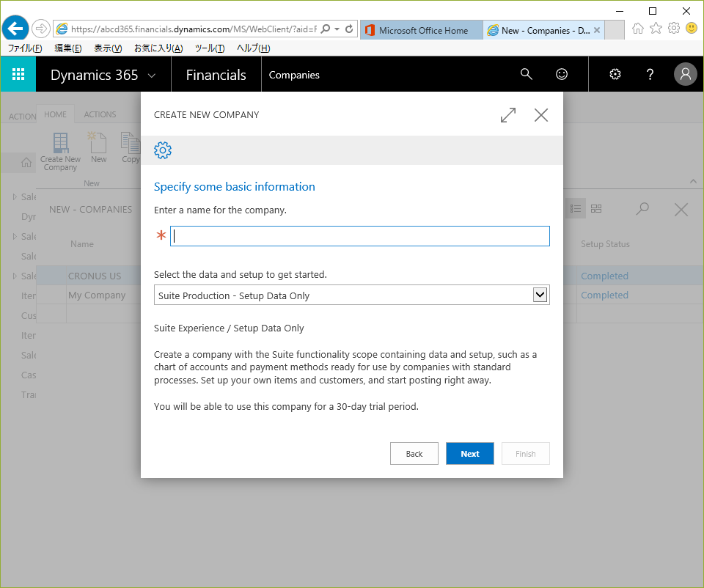Image resolution: width=704 pixels, height=588 pixels.
Task: Switch to Microsoft Office Home tab
Action: point(421,30)
